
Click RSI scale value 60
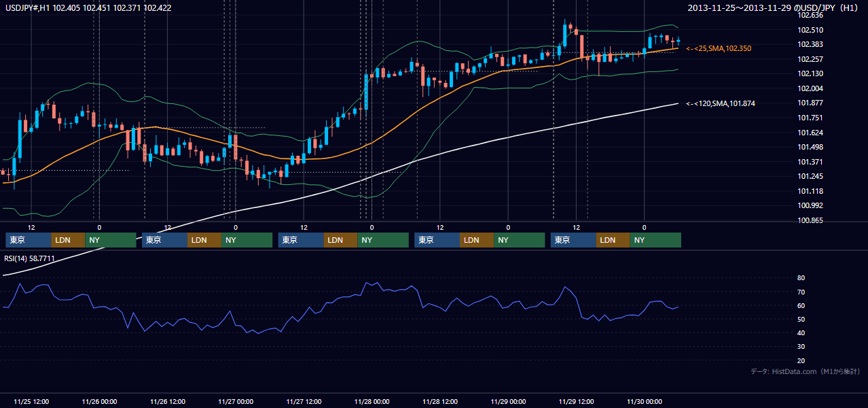pyautogui.click(x=801, y=305)
